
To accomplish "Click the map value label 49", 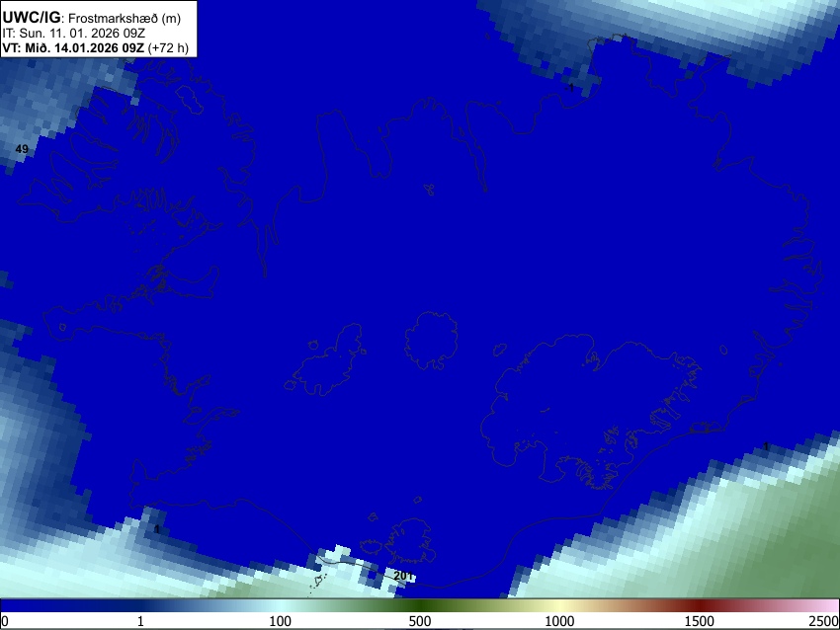I will (22, 149).
